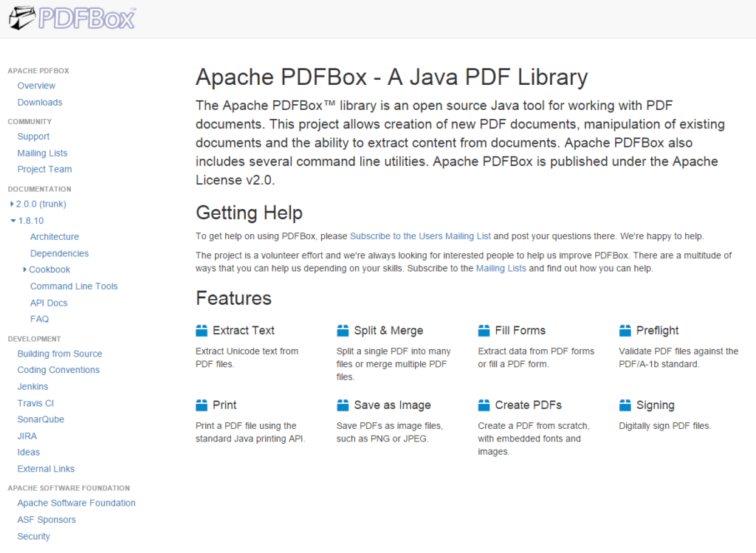The height and width of the screenshot is (553, 756).
Task: Click the Getting Help heading
Action: click(x=250, y=213)
